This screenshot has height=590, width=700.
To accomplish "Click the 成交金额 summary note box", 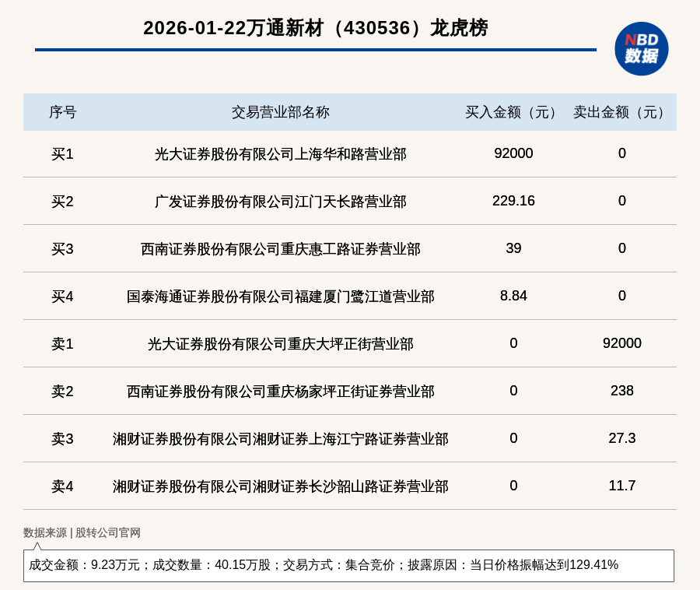I will 348,565.
